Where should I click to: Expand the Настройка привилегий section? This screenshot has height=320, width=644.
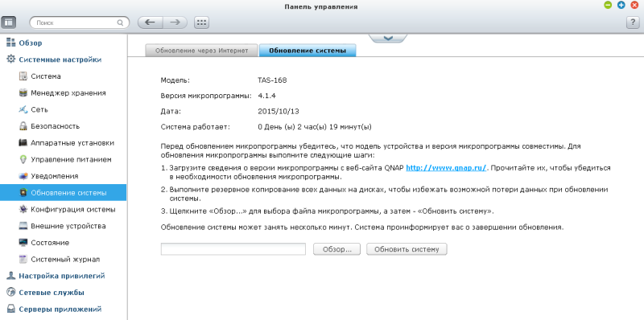coord(62,276)
